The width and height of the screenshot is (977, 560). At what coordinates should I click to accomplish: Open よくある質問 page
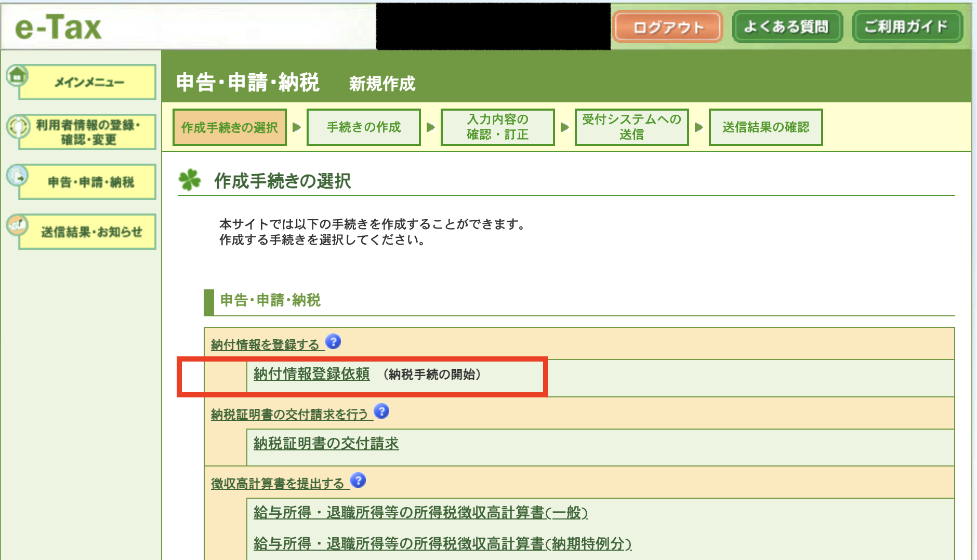(x=787, y=27)
